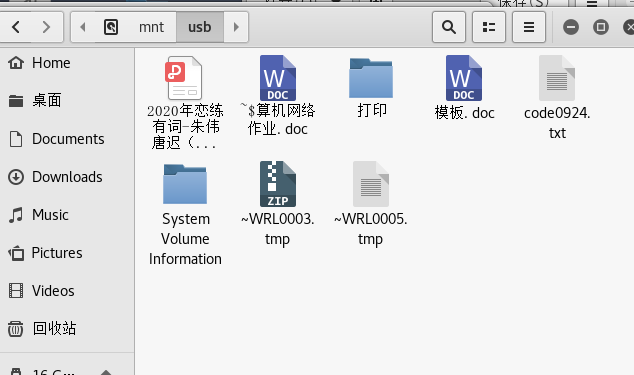Open 回收站 trash in the sidebar
The width and height of the screenshot is (634, 375).
click(67, 328)
